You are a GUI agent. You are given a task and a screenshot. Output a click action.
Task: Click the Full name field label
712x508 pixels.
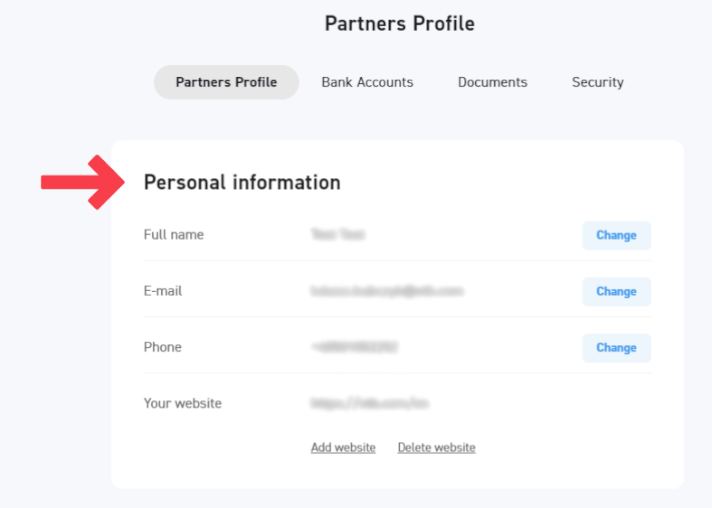click(x=173, y=235)
